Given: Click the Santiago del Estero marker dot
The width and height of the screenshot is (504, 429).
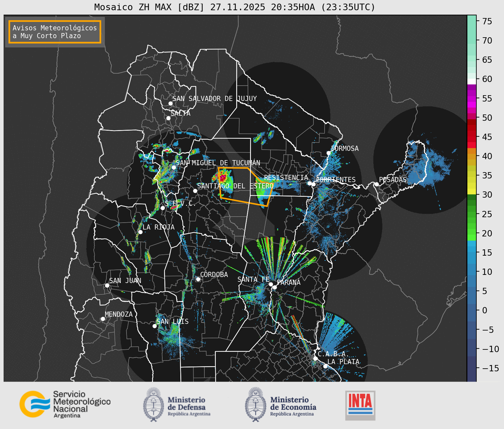Looking at the screenshot, I should point(195,191).
